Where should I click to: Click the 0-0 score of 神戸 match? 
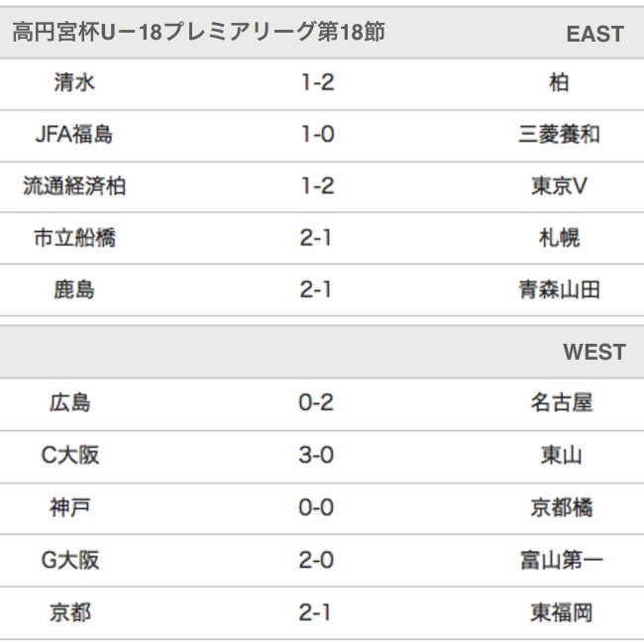coord(316,508)
